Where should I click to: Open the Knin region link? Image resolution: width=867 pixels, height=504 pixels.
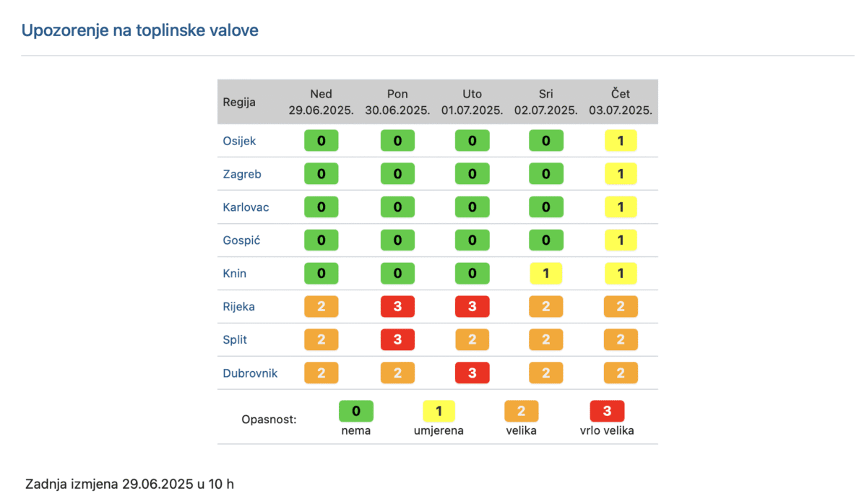234,274
